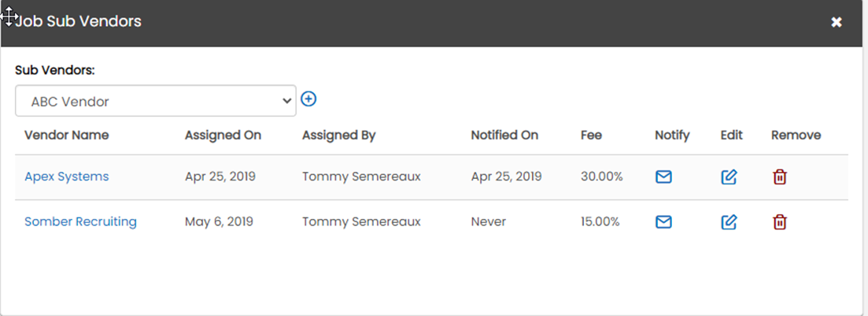Click the Sub Vendors field label
The width and height of the screenshot is (868, 316).
[x=55, y=70]
